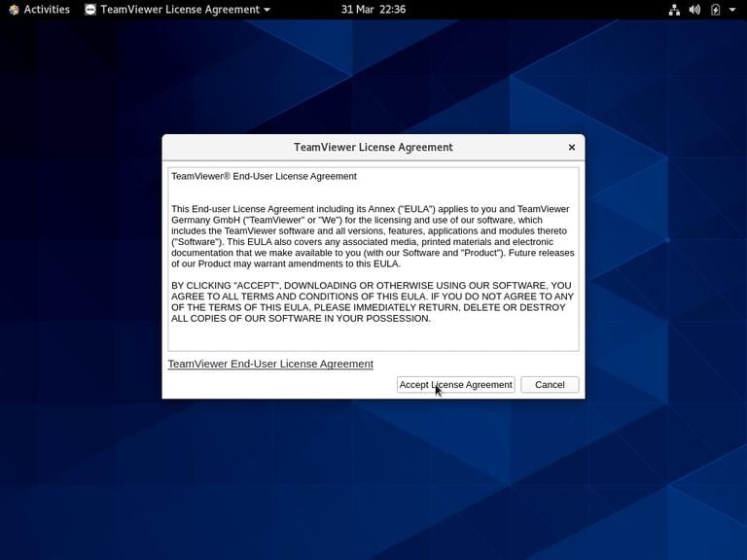Click the network connection status icon

[675, 10]
